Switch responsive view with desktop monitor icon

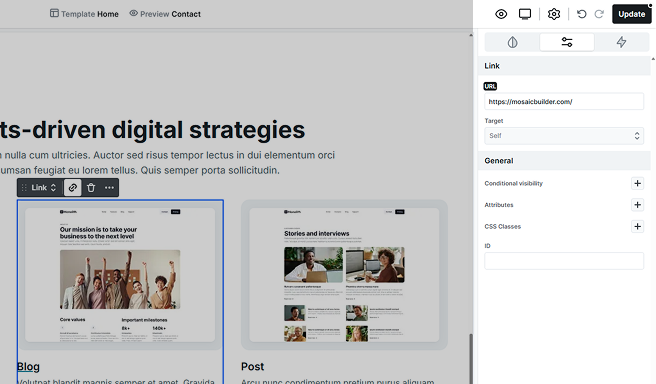coord(525,14)
